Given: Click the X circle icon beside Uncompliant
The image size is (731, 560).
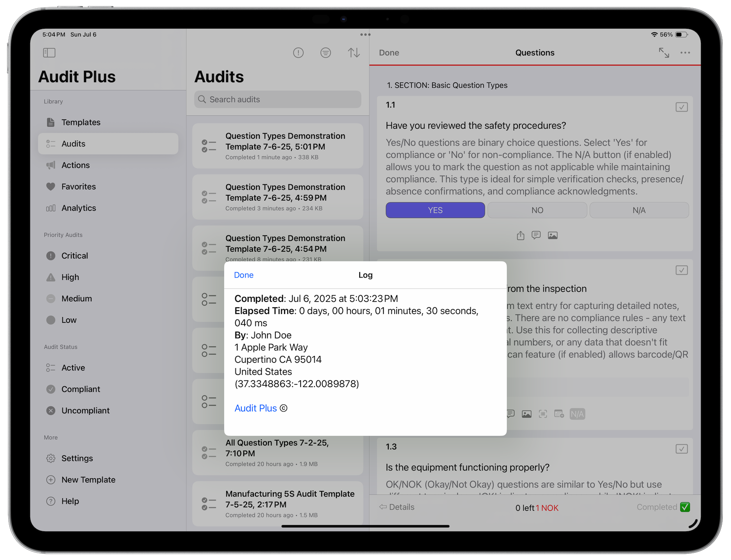Looking at the screenshot, I should 51,411.
